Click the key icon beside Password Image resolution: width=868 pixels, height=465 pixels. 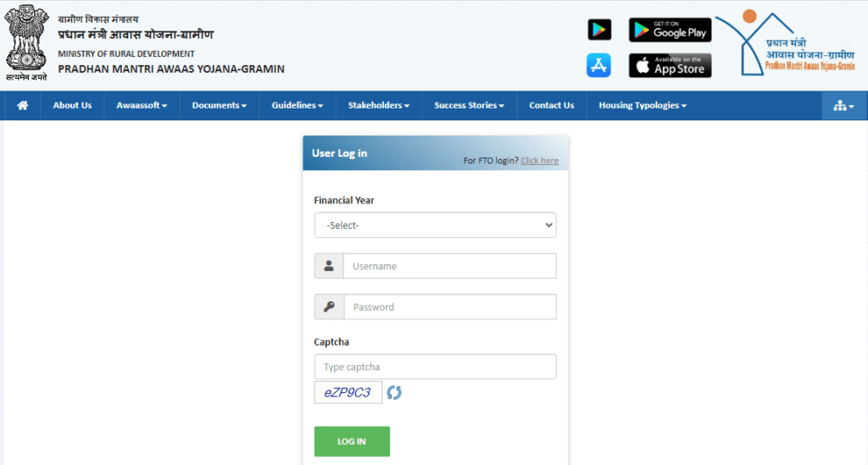329,307
